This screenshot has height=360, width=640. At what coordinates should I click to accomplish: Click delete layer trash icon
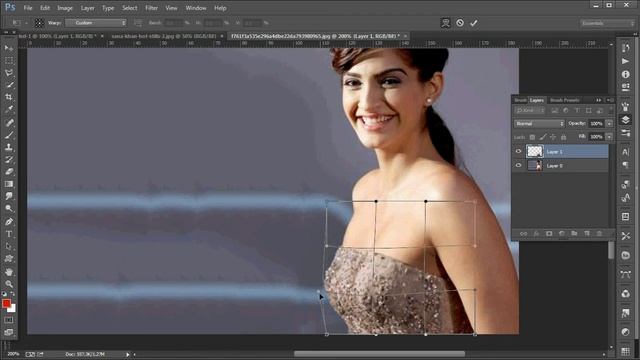[599, 233]
